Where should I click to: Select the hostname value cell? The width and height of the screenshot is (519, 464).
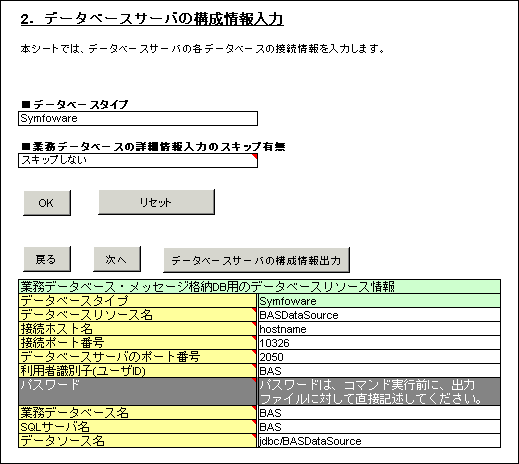coord(379,329)
